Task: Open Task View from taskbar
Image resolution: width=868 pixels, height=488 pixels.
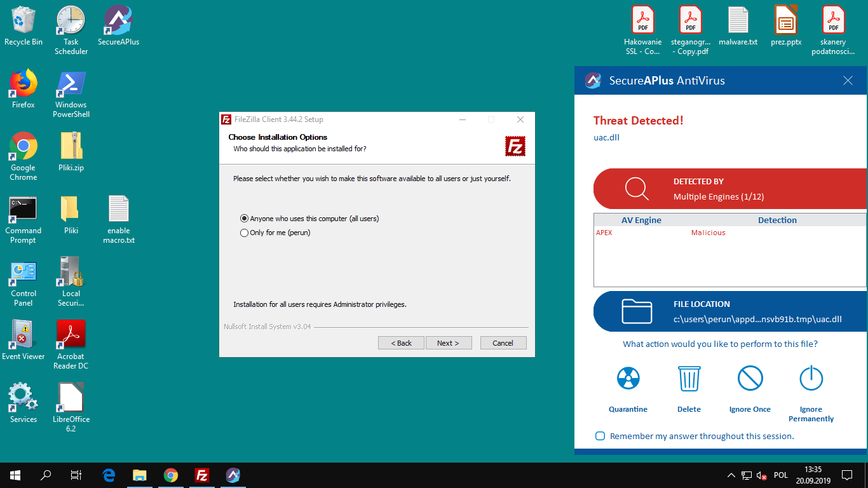Action: coord(76,475)
